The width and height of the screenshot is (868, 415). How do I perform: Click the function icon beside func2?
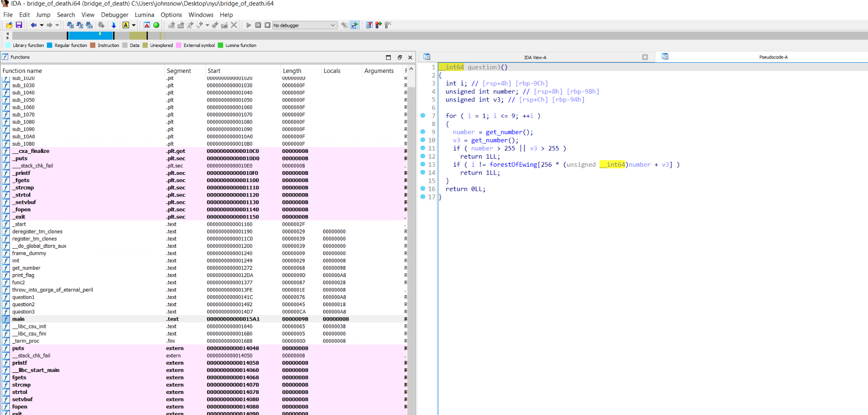coord(6,283)
